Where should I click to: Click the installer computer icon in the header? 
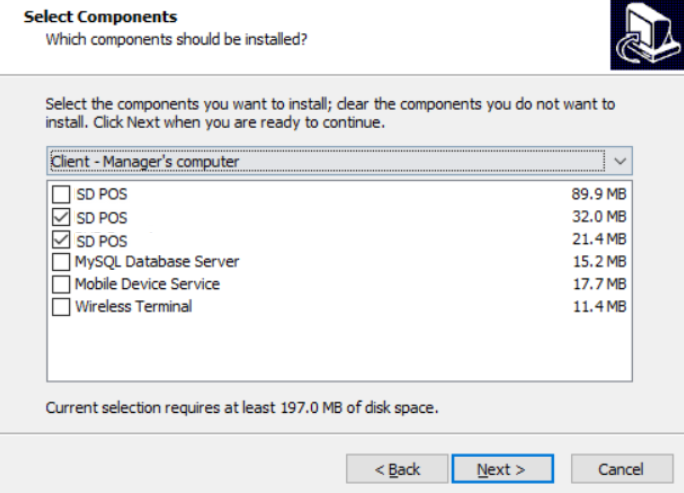coord(645,36)
